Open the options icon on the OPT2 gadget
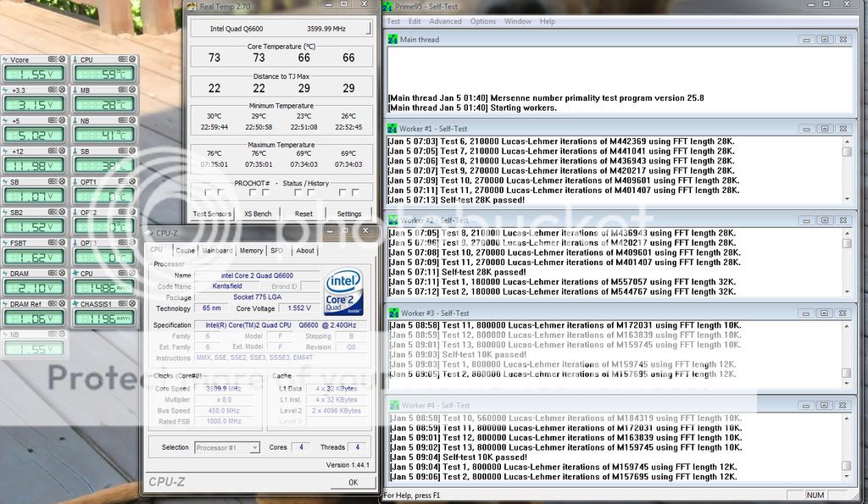Viewport: 868px width, 504px height. click(x=122, y=212)
